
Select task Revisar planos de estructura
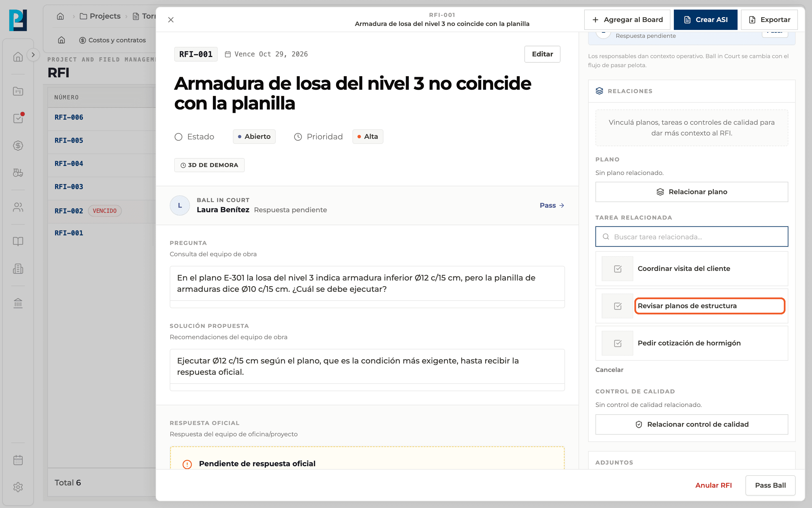tap(692, 306)
